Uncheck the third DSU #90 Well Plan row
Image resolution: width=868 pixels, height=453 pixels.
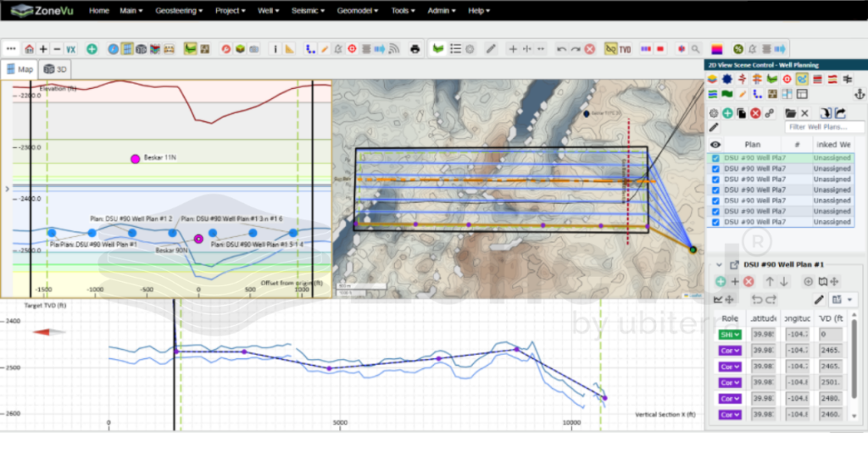[715, 180]
